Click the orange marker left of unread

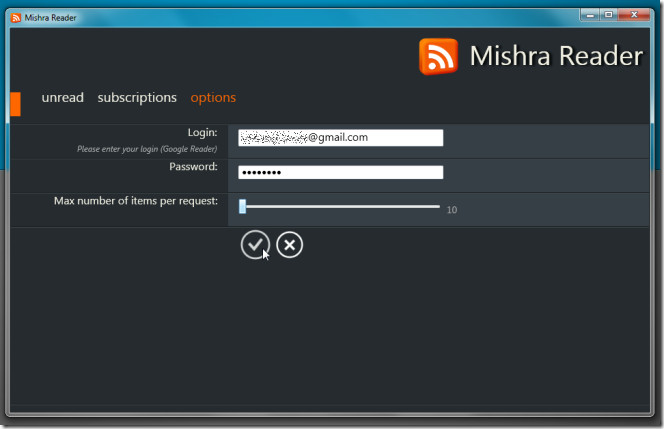pyautogui.click(x=15, y=104)
